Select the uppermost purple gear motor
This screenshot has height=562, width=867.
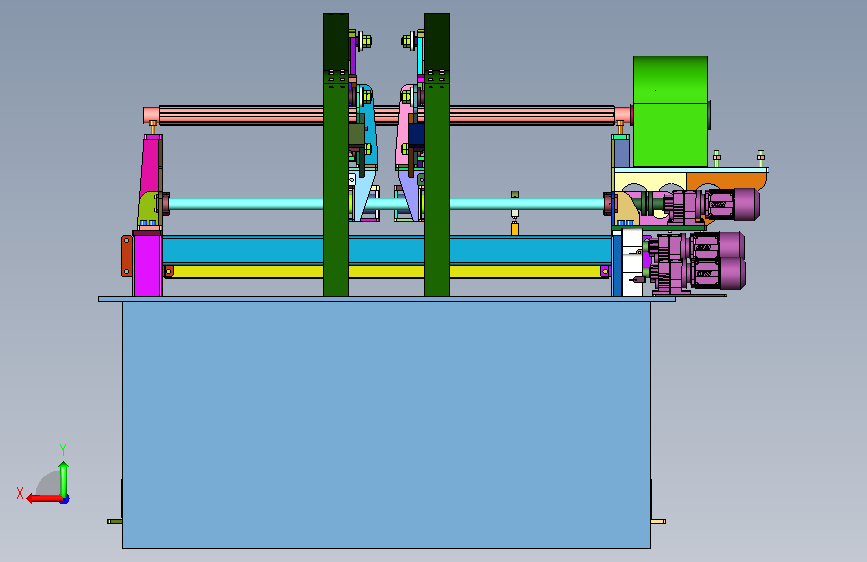[713, 205]
